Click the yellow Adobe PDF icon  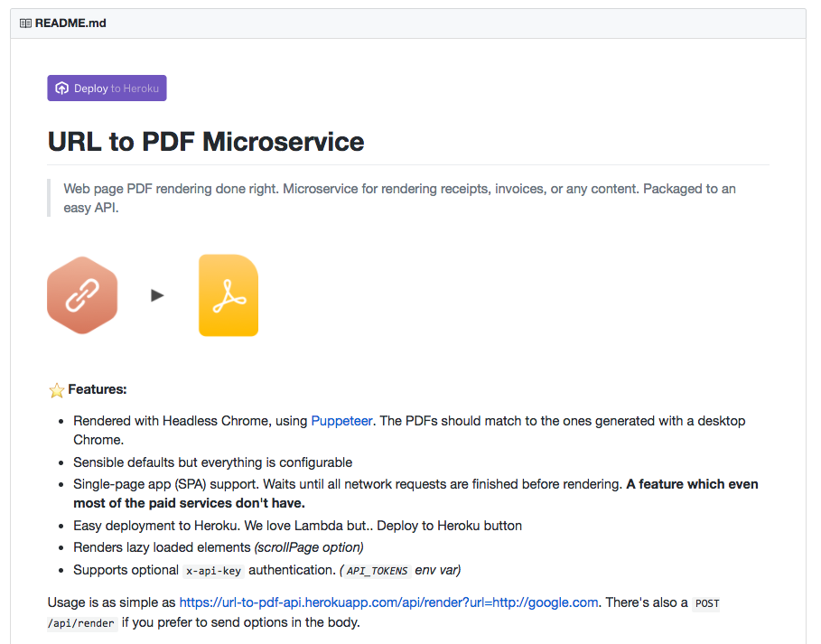coord(228,294)
